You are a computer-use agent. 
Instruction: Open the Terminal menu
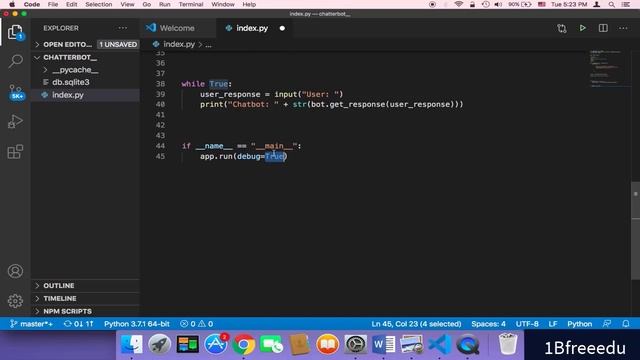[x=191, y=4]
